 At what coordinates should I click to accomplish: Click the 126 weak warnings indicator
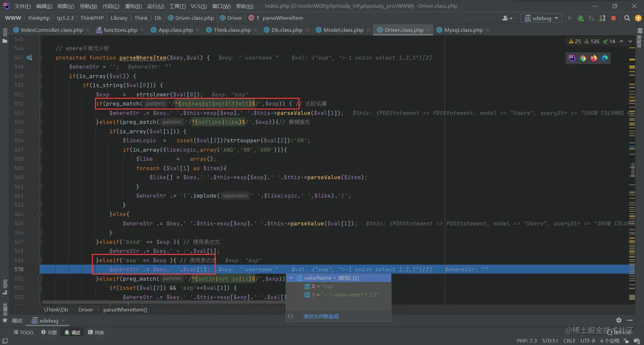pos(592,41)
